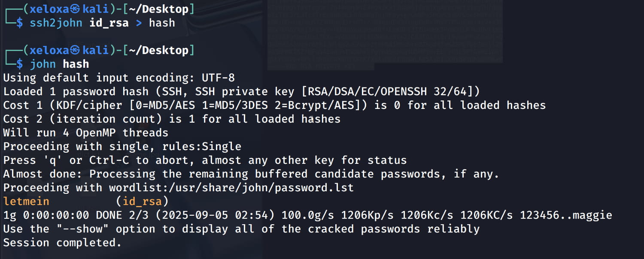Screen dimensions: 644x259
Task: Click the "Will run 4 OpenMP threads" line
Action: (x=86, y=133)
